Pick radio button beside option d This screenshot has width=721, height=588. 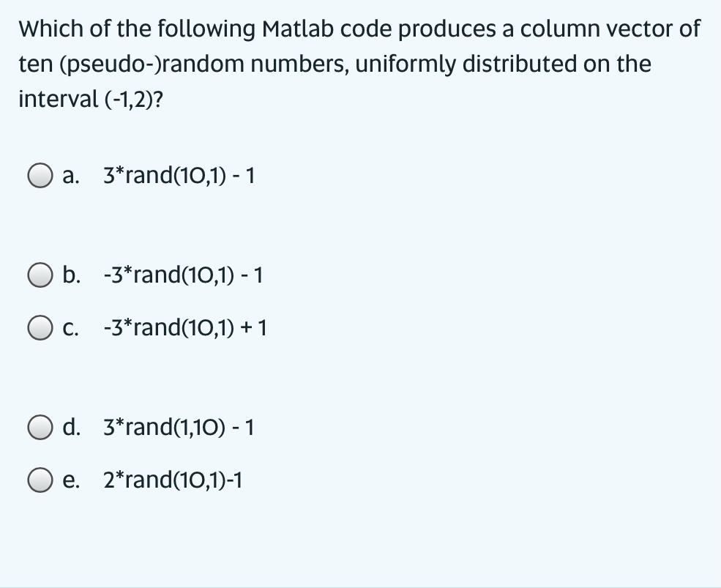tap(40, 428)
